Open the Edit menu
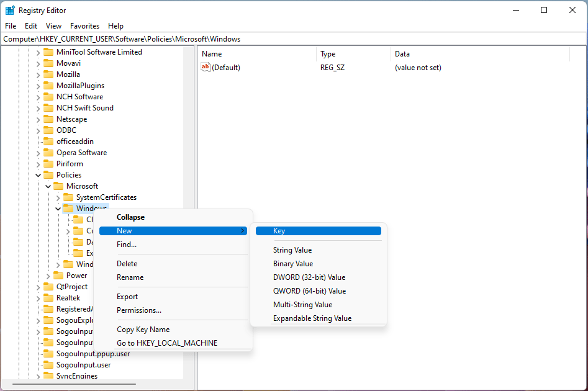Image resolution: width=588 pixels, height=391 pixels. (31, 26)
